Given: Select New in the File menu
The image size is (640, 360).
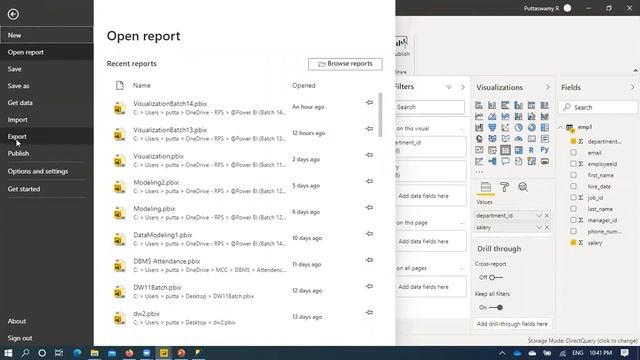Looking at the screenshot, I should [47, 35].
